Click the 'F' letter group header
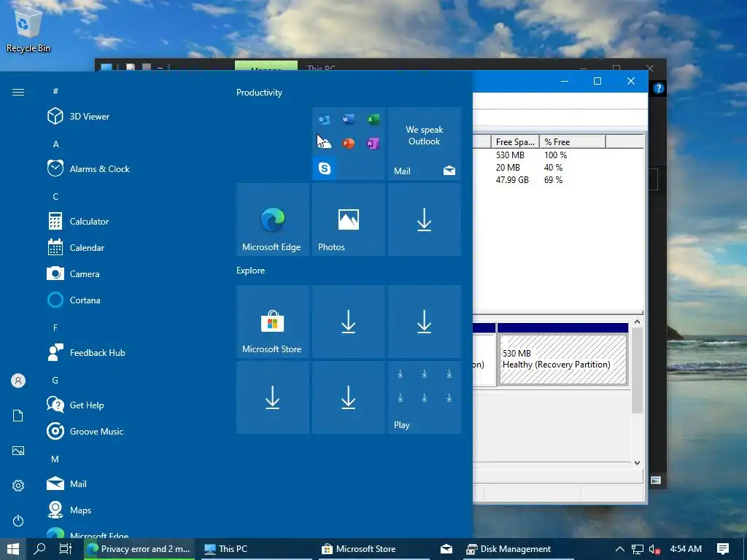 pyautogui.click(x=55, y=327)
